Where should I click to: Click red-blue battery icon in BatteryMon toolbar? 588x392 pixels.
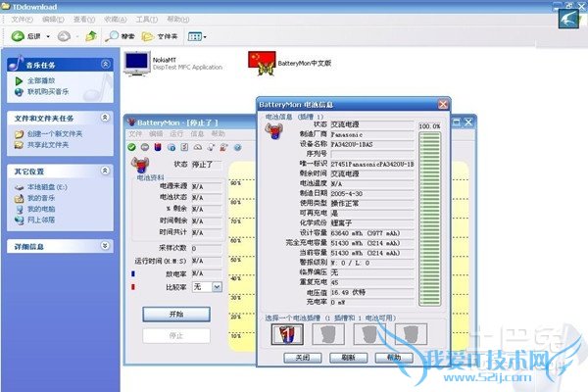point(158,147)
